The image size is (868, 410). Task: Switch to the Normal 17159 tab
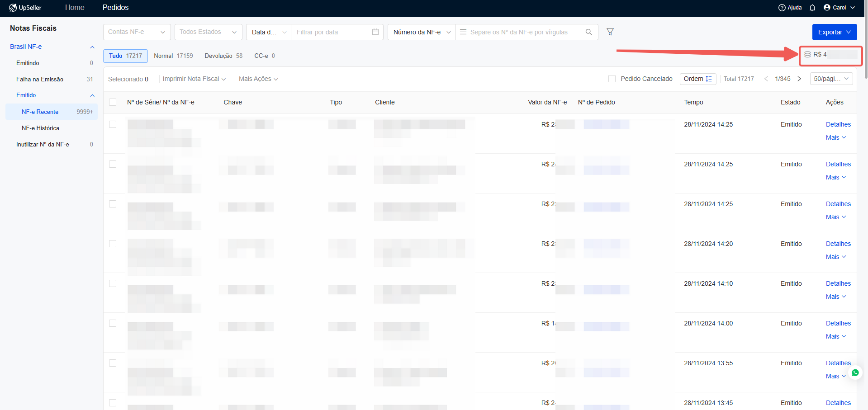click(x=173, y=56)
